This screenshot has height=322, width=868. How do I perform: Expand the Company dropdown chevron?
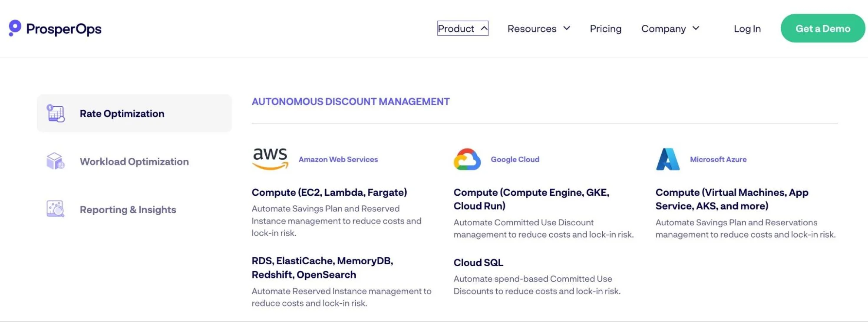tap(696, 28)
